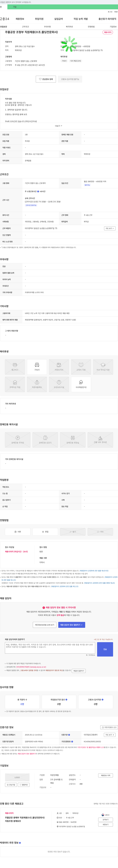Open the 지도 보기 dropdown in 근무 예정지 row
The height and width of the screenshot is (868, 118).
point(110,228)
